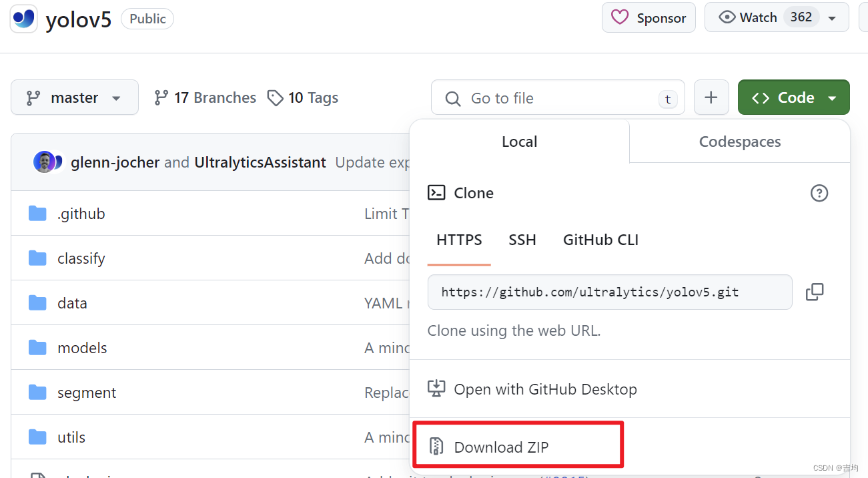Open the master branch dropdown
868x478 pixels.
pyautogui.click(x=75, y=97)
